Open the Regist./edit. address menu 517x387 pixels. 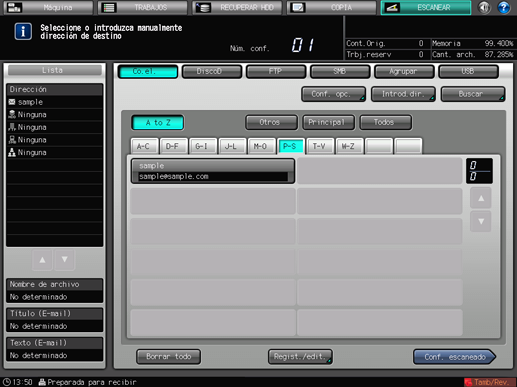point(300,357)
